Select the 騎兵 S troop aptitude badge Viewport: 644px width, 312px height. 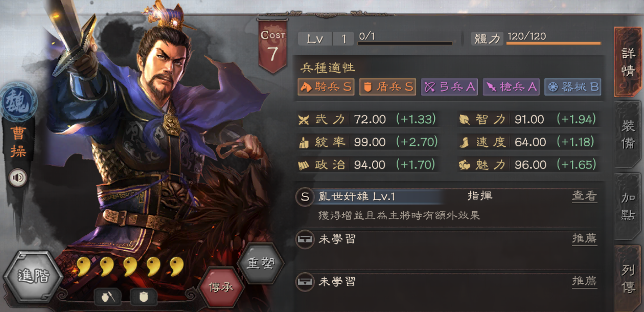tap(326, 87)
